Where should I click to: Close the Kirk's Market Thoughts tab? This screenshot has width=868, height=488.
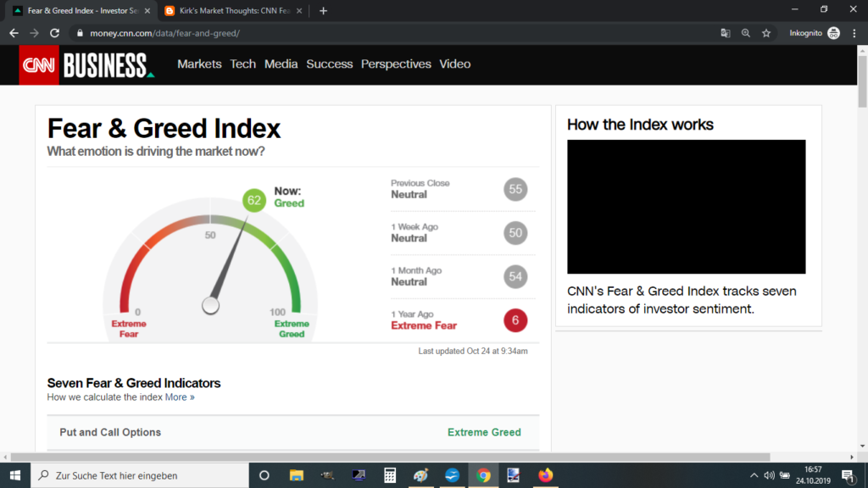coord(299,10)
